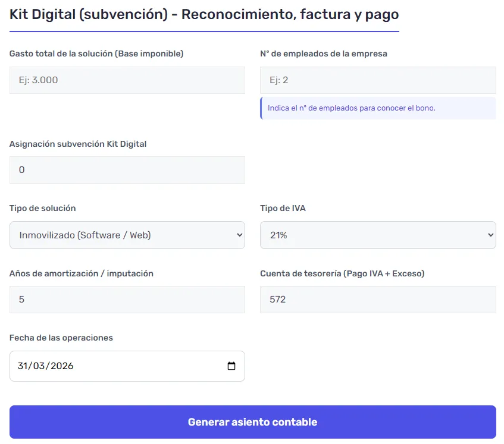Select the Años de amortización field showing 5

[127, 300]
